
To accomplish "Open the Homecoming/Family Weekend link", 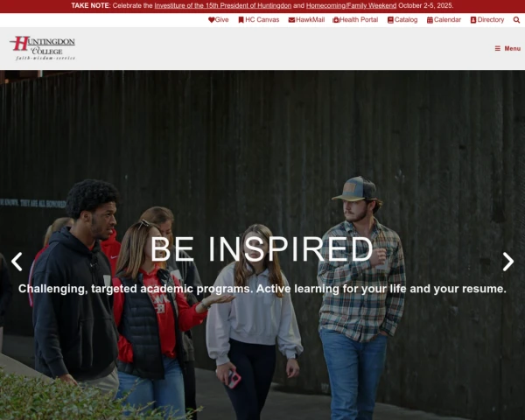I will 351,6.
